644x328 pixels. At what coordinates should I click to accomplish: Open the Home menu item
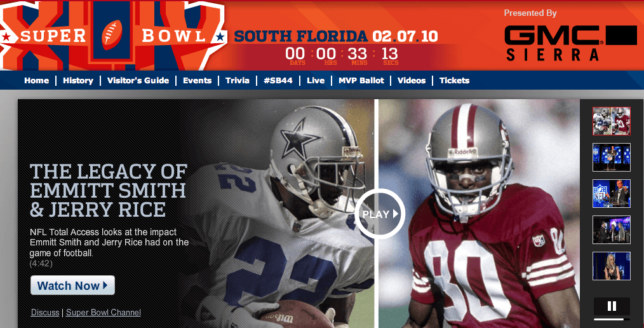coord(37,81)
